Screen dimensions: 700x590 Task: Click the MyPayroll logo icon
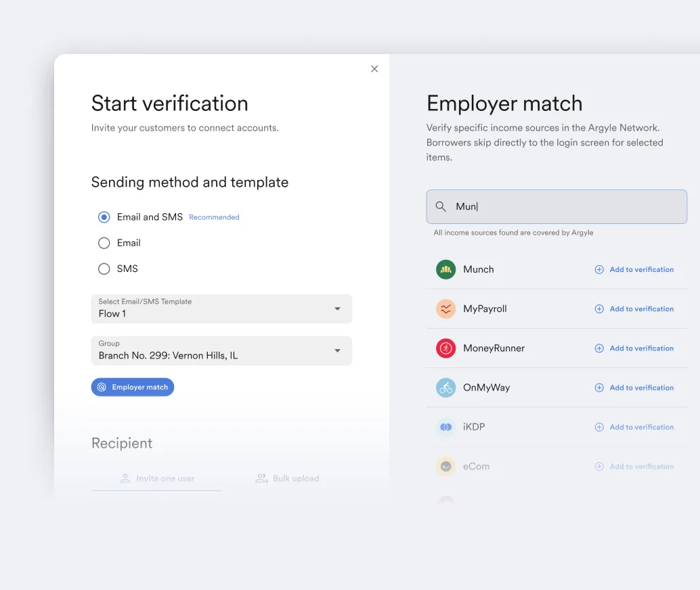point(445,309)
